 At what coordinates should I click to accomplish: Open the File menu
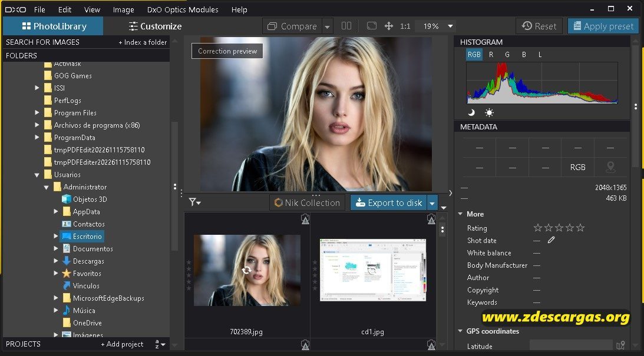pyautogui.click(x=39, y=9)
